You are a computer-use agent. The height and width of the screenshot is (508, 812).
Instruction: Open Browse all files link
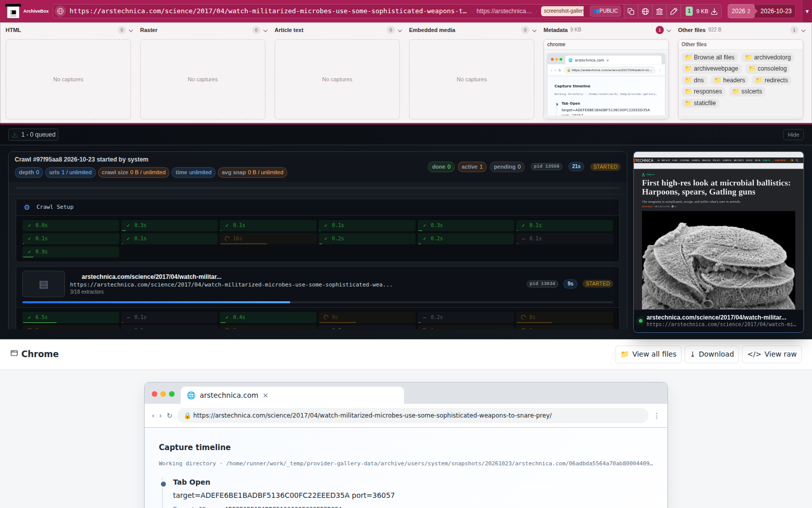pyautogui.click(x=709, y=57)
